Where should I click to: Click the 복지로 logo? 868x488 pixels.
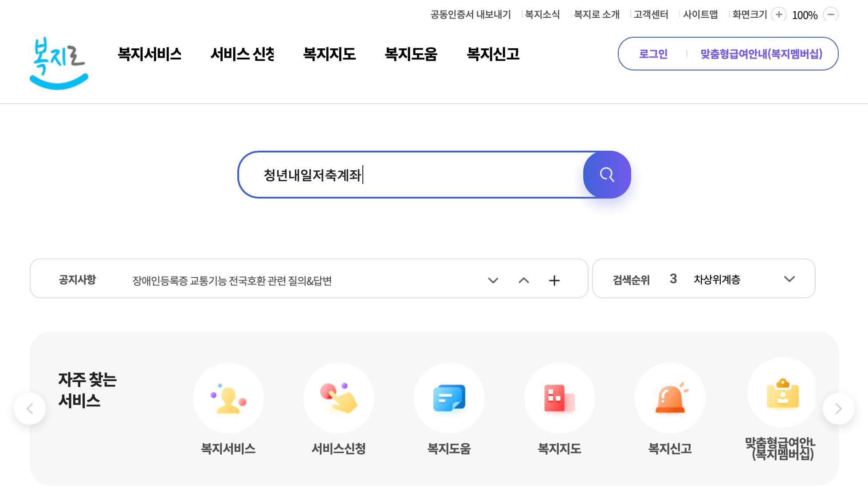pos(58,63)
